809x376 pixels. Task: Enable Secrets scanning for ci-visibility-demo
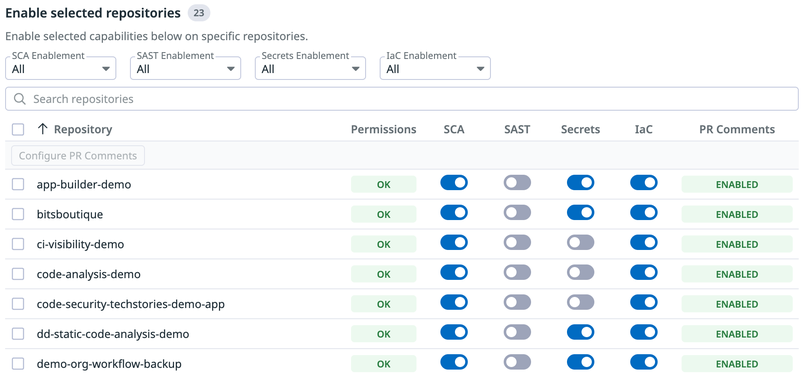point(580,242)
